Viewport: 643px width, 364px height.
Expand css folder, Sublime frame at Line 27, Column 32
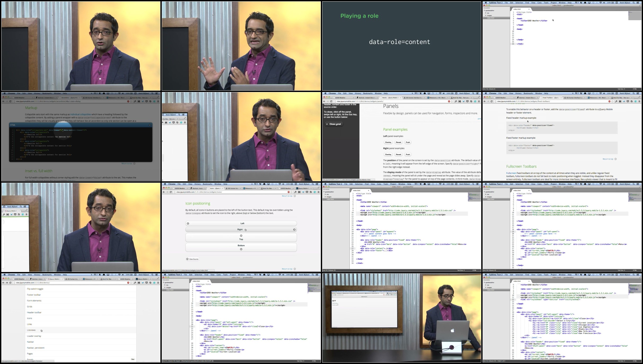click(x=325, y=194)
